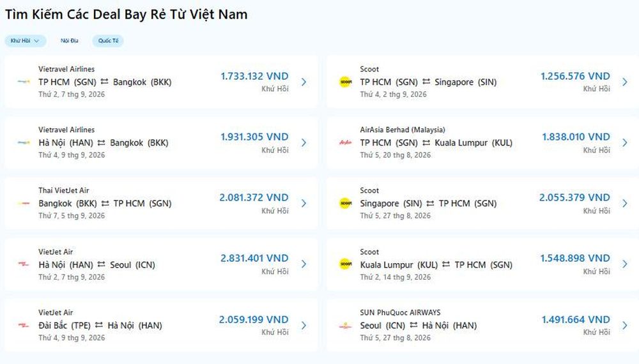Click VietJet Air logo on Đài Bắc deal

[24, 325]
